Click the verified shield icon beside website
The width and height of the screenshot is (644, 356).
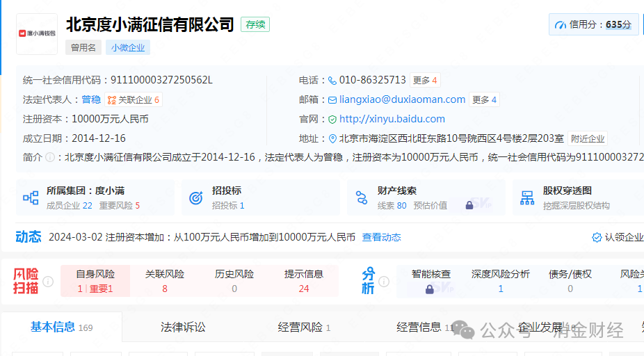pos(332,120)
